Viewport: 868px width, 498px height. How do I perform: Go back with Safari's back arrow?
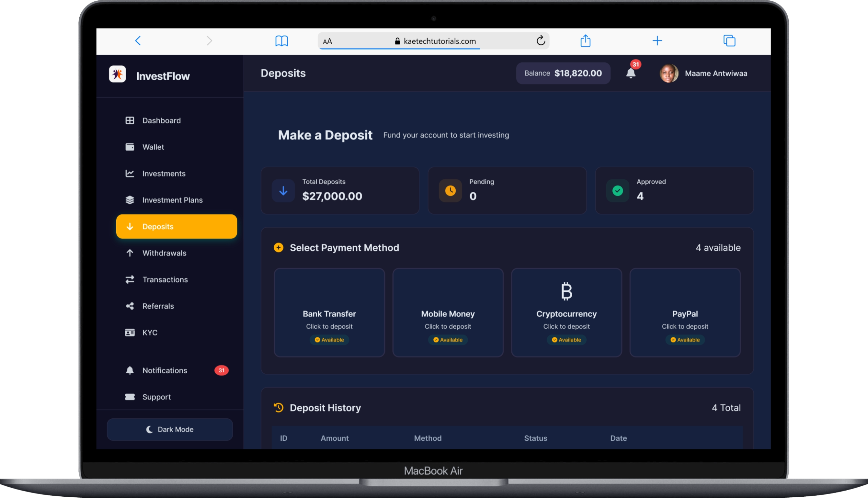click(138, 41)
